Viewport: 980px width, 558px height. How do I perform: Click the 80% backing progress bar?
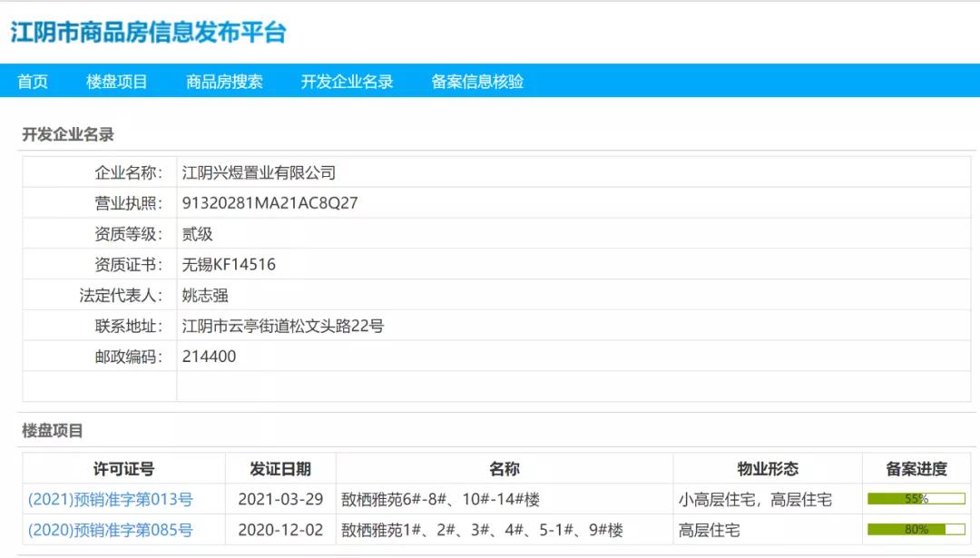(915, 529)
